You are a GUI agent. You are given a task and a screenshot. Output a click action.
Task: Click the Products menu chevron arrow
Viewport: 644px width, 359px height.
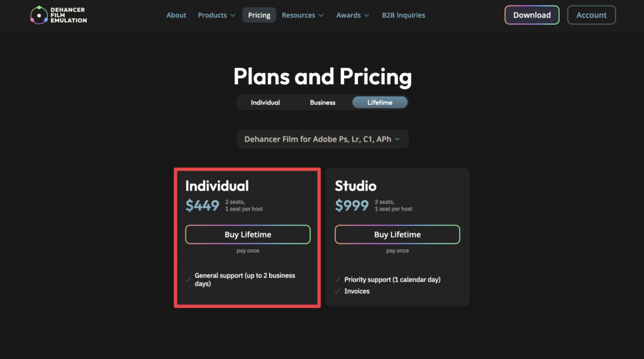coord(233,16)
